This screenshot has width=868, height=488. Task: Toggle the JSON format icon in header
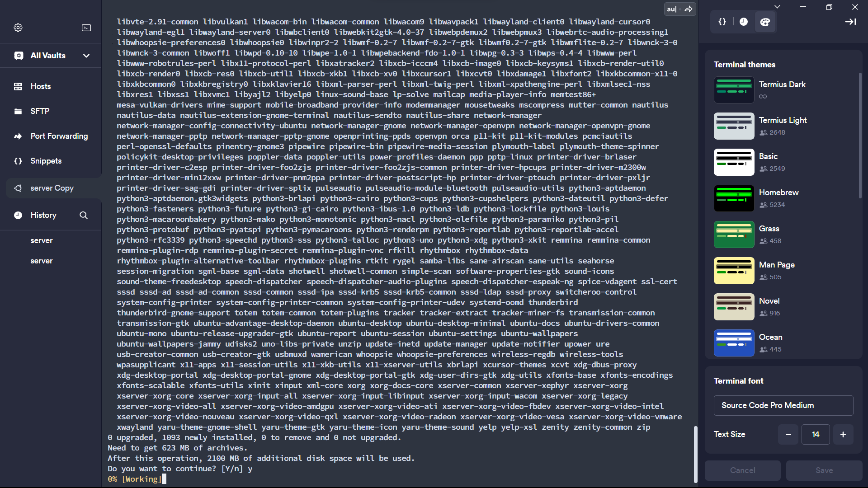click(722, 22)
